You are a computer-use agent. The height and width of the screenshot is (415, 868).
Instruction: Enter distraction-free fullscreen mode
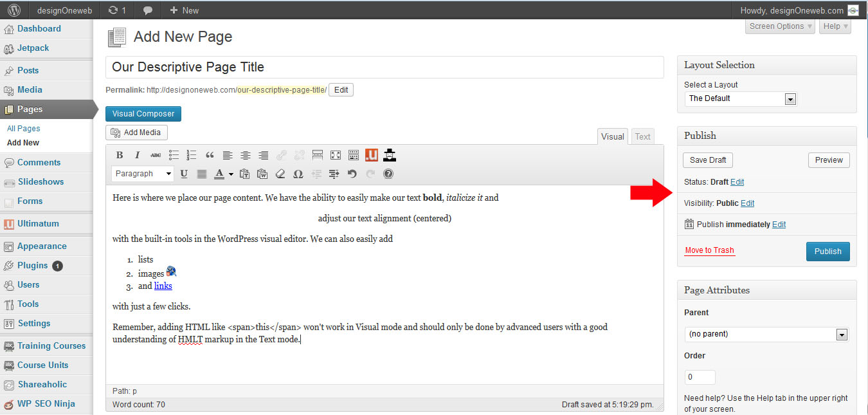(x=336, y=155)
